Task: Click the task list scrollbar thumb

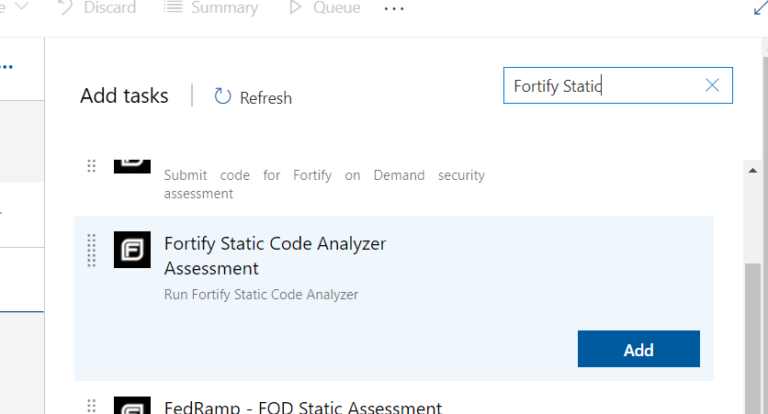Action: coord(753,338)
